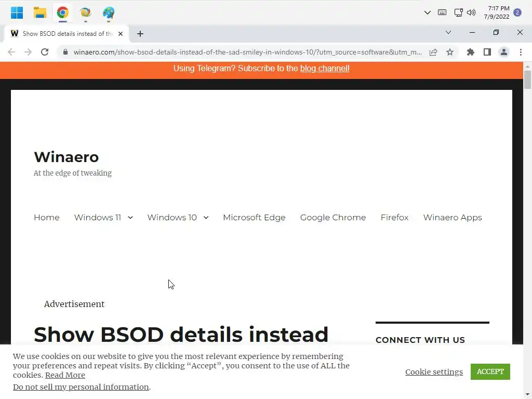This screenshot has width=532, height=399.
Task: Go forward to the next page
Action: point(28,52)
